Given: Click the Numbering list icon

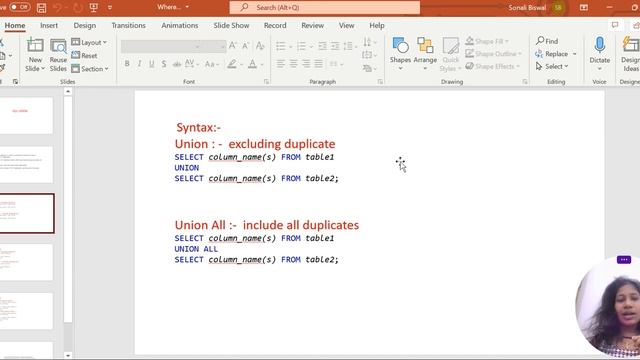Looking at the screenshot, I should [301, 46].
